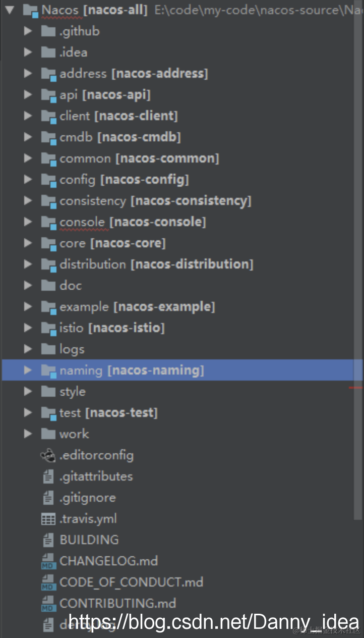Image resolution: width=364 pixels, height=638 pixels.
Task: Click the consistency module folder icon
Action: [x=48, y=201]
